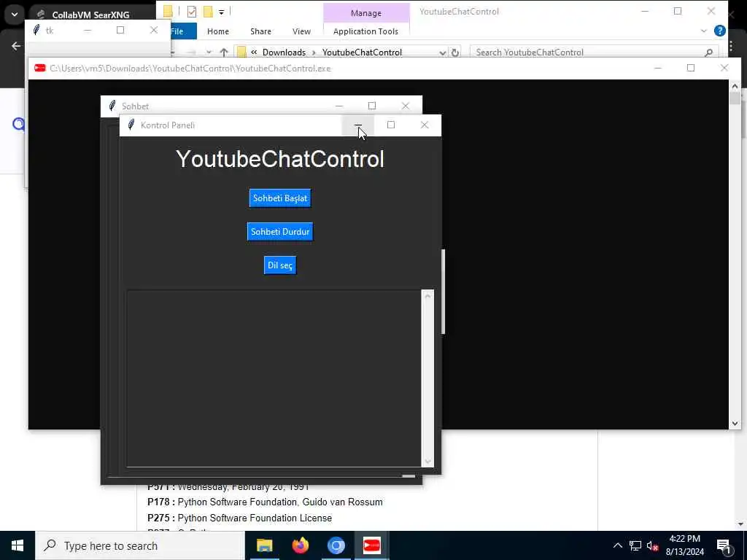Viewport: 747px width, 560px height.
Task: Open the Share ribbon tab
Action: [260, 31]
